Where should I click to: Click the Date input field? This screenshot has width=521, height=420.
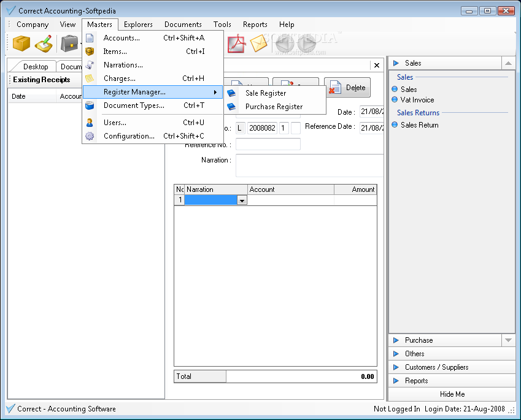[x=372, y=112]
